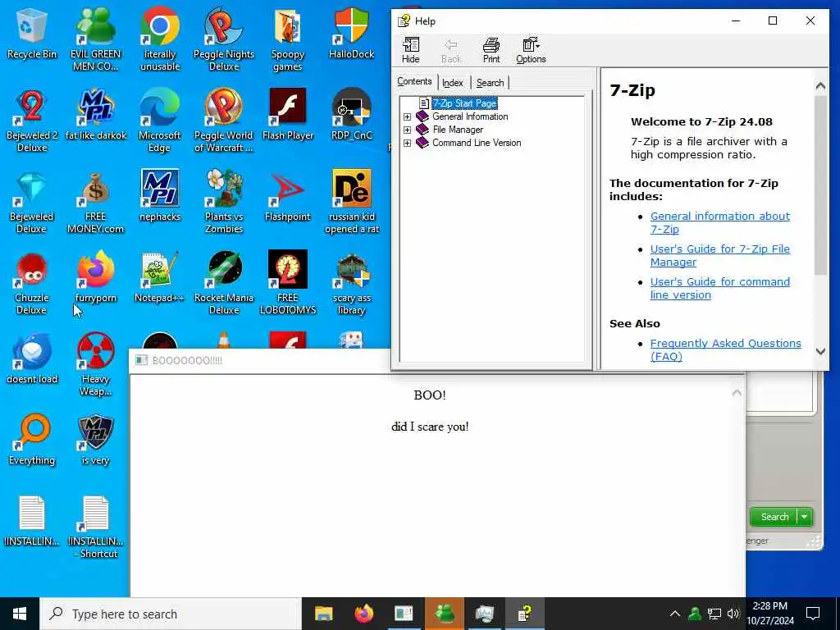
Task: Expand the General Information node
Action: 407,116
